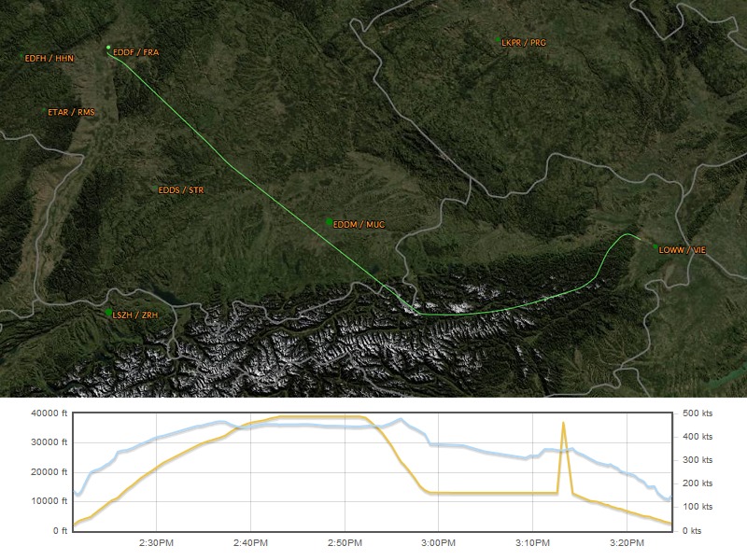Screen dimensions: 747x560
Task: Click the 200 kts speed axis label
Action: [x=698, y=483]
